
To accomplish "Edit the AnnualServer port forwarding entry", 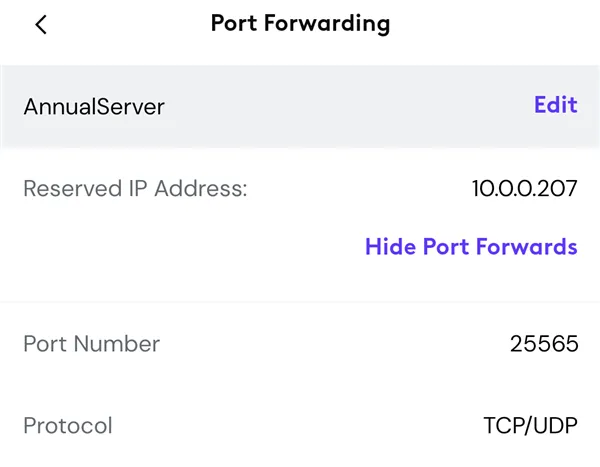I will pos(555,105).
